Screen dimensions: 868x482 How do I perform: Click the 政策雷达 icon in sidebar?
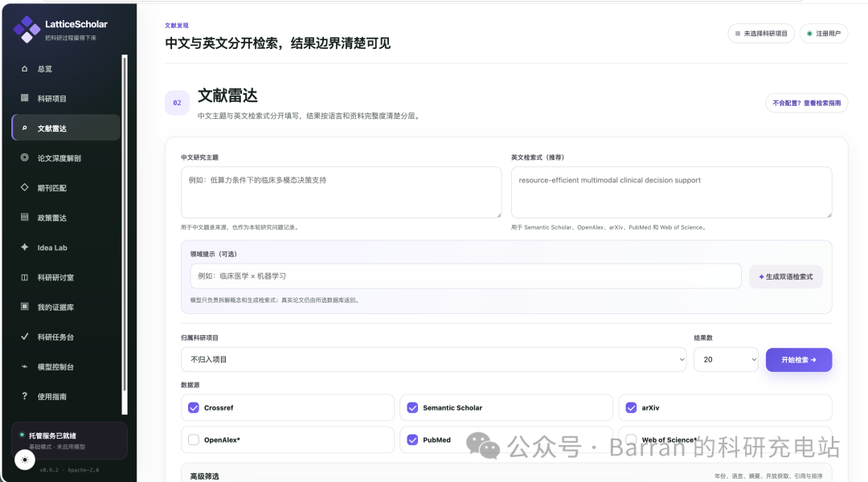[x=24, y=217]
